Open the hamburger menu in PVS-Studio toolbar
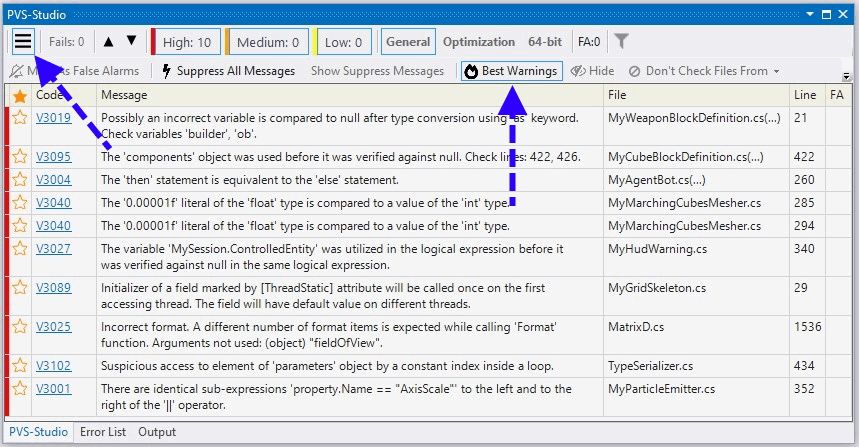859x447 pixels. 23,42
